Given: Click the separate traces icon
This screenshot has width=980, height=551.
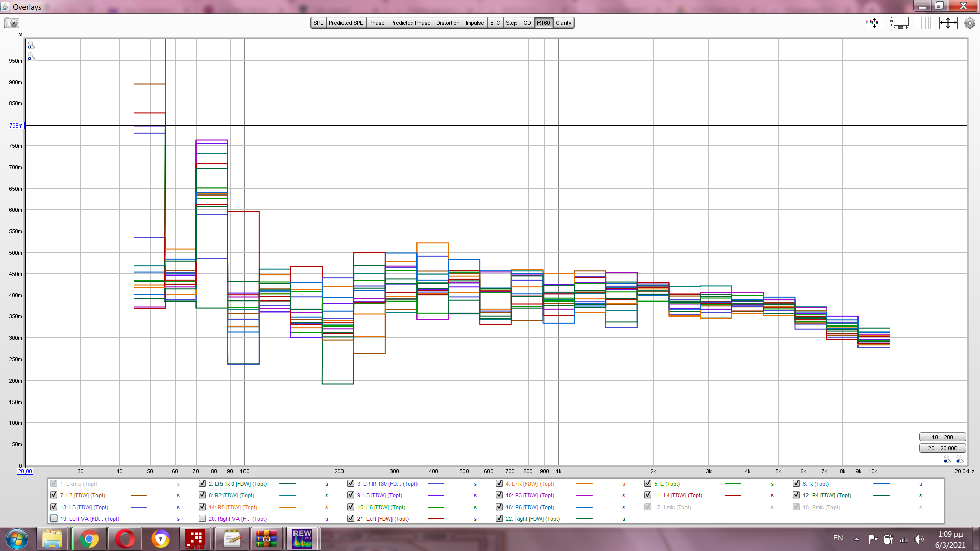Looking at the screenshot, I should pyautogui.click(x=874, y=23).
